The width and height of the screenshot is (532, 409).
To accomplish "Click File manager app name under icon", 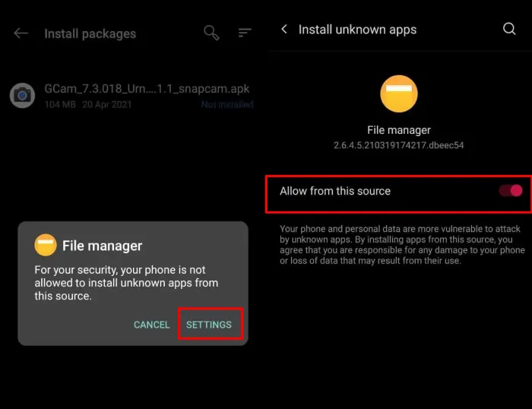I will (399, 130).
